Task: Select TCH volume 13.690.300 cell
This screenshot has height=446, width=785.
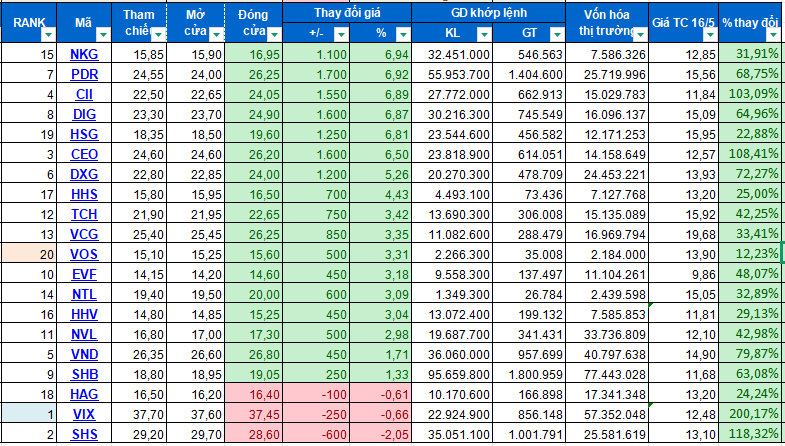Action: (x=452, y=214)
